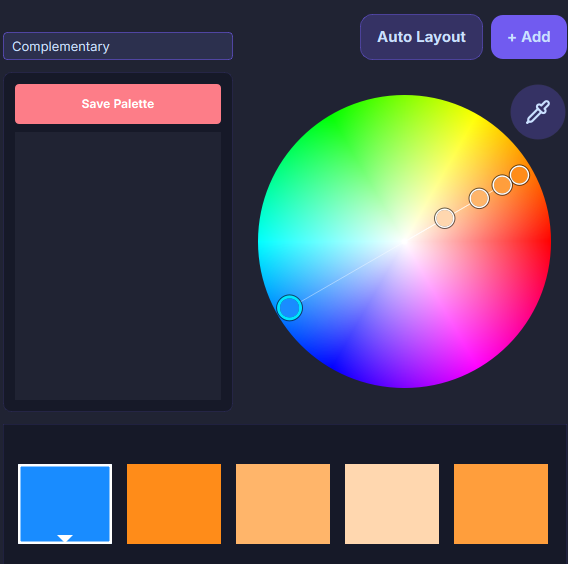Save the current palette

[118, 104]
